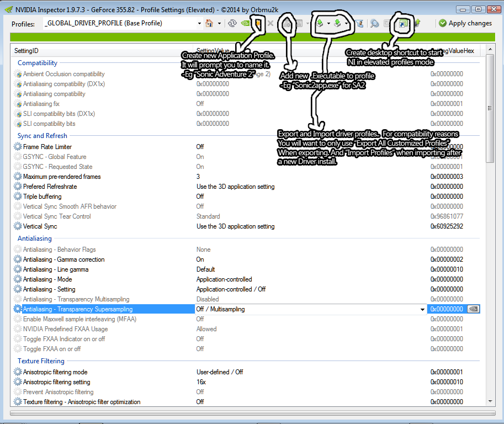Select the Anisotropic filtering mode setting
Viewport: 504px width, 424px height.
55,372
